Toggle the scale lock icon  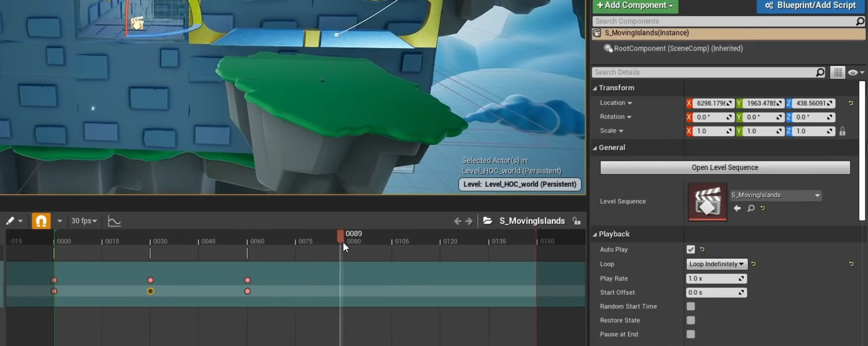click(842, 131)
